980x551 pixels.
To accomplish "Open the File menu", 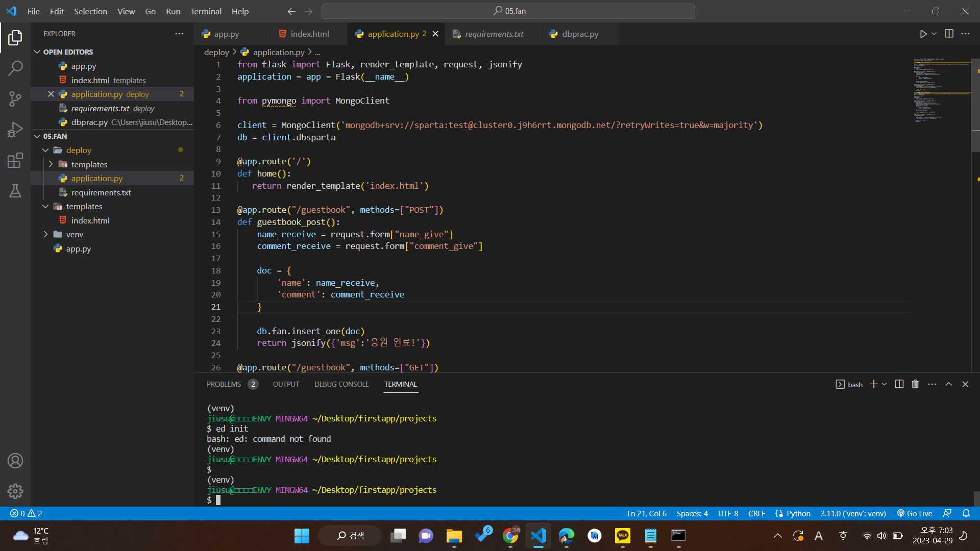I will pyautogui.click(x=34, y=11).
